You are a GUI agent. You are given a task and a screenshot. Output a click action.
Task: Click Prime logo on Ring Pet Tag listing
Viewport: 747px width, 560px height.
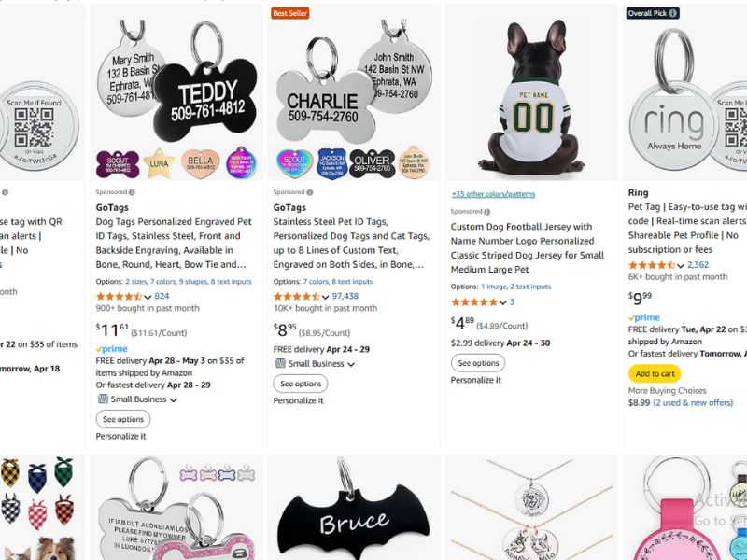(x=644, y=318)
